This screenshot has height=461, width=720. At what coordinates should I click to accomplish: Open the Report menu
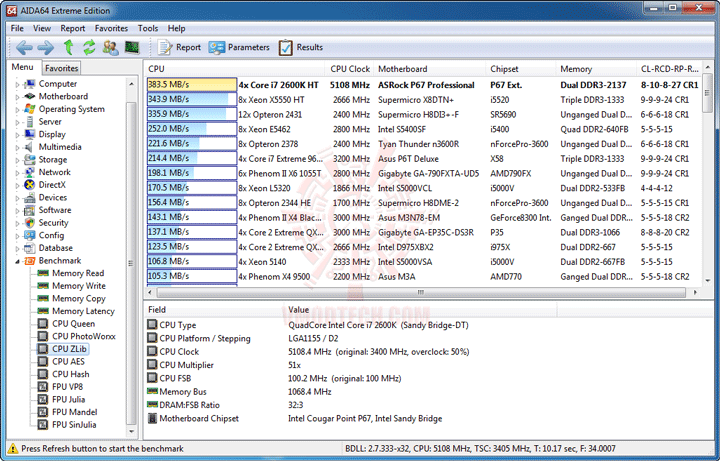(73, 28)
